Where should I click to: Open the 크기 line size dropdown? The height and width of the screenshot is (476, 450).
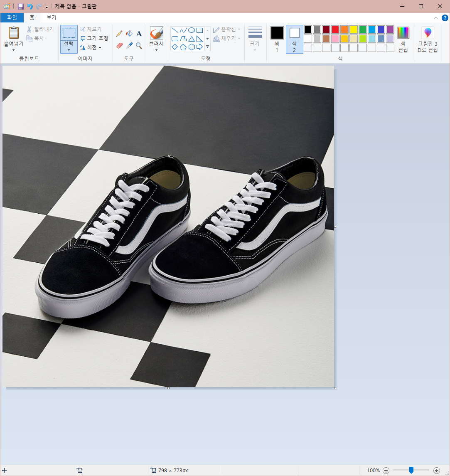point(255,39)
